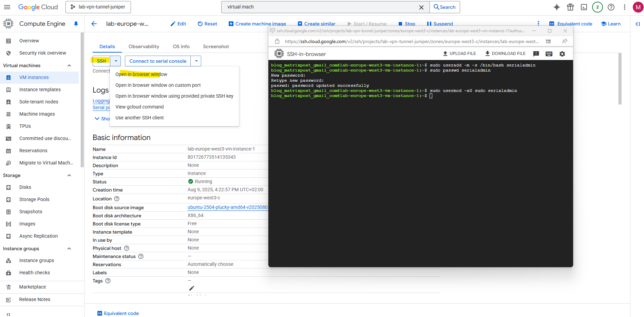Open Disks in sidebar
644x317 pixels.
tap(39, 187)
